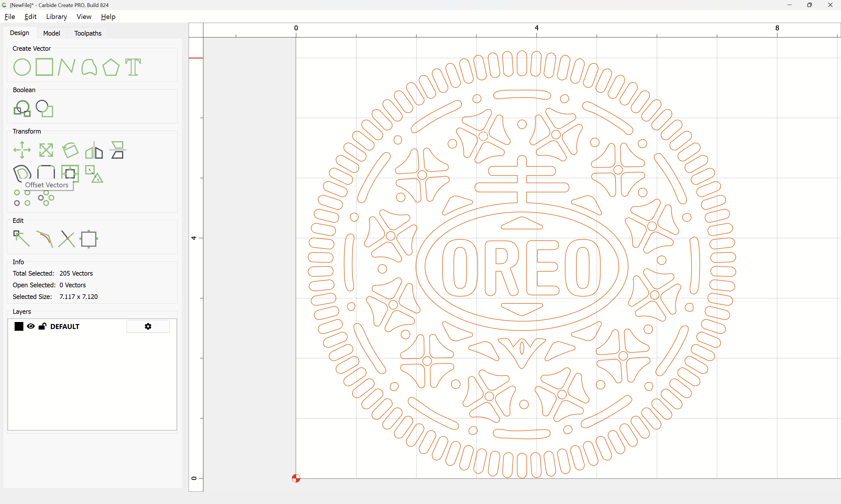Hide the DEFAULT layer with eye icon
841x504 pixels.
tap(31, 326)
